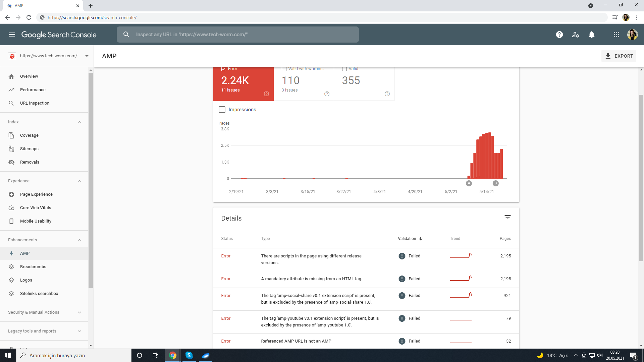
Task: Open the tech-worm.com property dropdown
Action: pos(87,56)
